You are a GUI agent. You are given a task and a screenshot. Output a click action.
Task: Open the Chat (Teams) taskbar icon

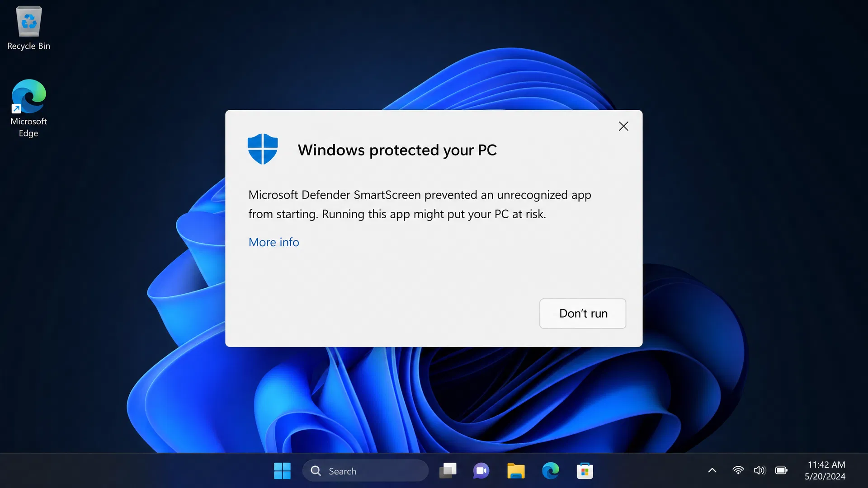(481, 471)
